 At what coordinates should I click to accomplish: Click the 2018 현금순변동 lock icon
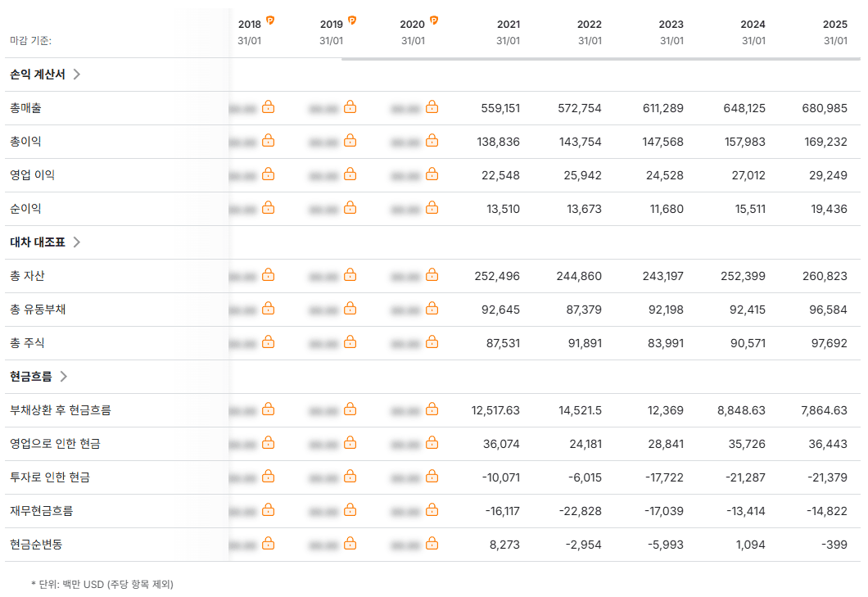point(268,544)
